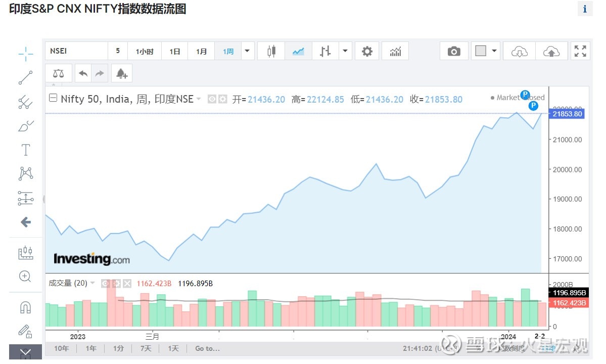Screen dimensions: 606x364
Task: Collapse the Nifty 50 legend box
Action: [53, 99]
